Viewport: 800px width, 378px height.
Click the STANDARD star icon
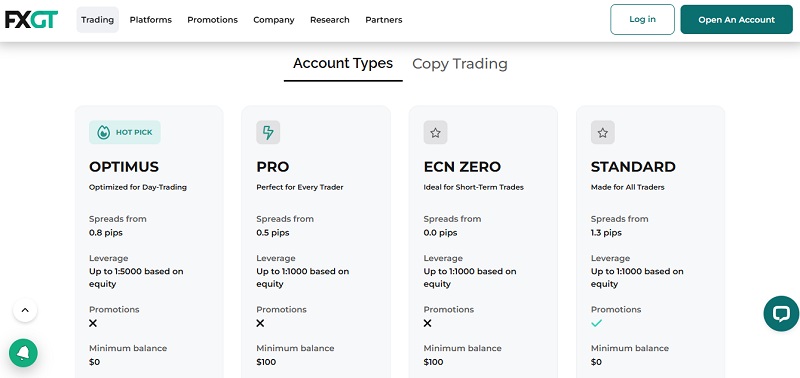click(x=603, y=133)
